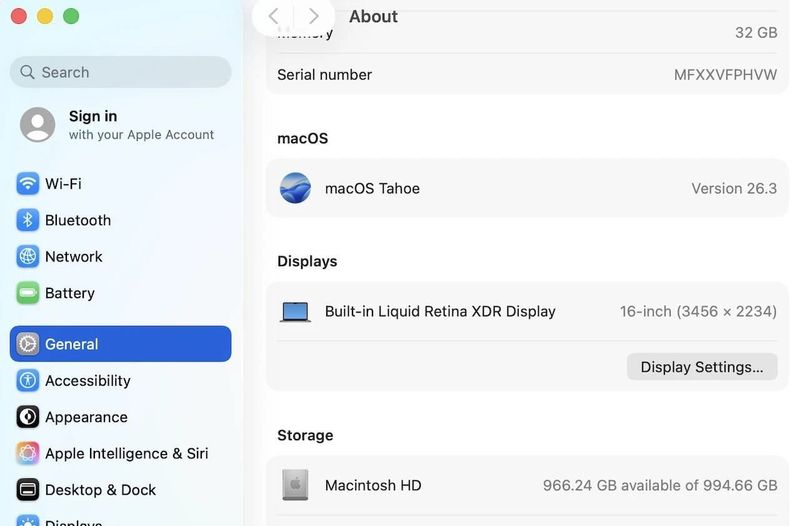The width and height of the screenshot is (800, 526).
Task: Click into the Search field
Action: (120, 72)
